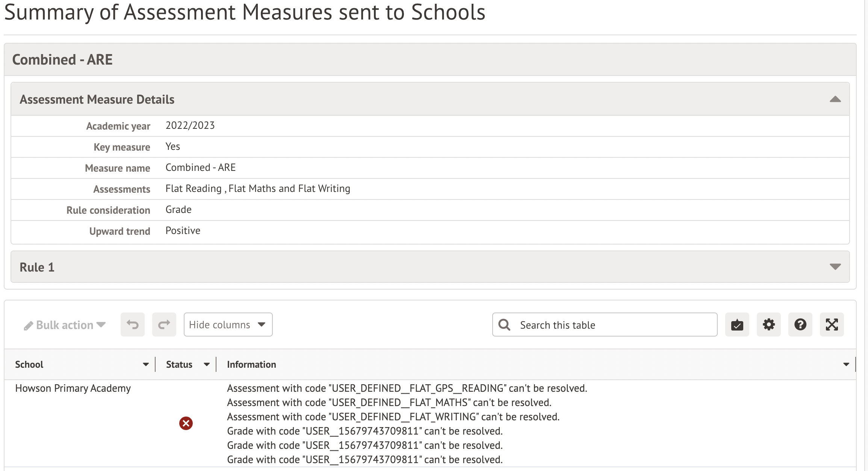The height and width of the screenshot is (471, 868).
Task: Click the magnifier icon in the search box
Action: click(x=504, y=325)
